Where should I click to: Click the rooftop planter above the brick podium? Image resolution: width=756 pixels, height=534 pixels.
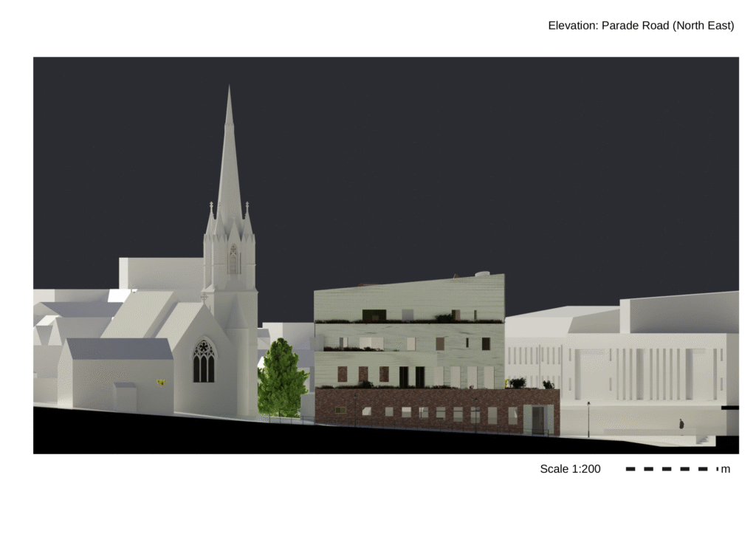pos(517,383)
